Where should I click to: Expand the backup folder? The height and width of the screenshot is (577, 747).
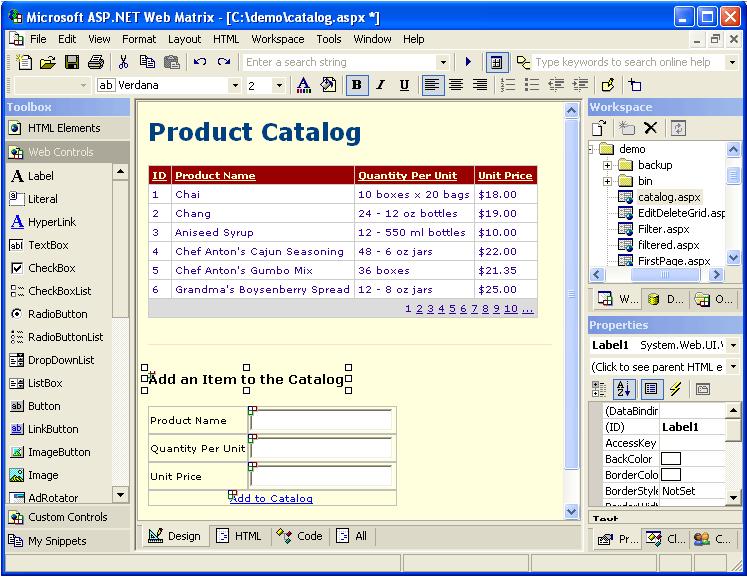click(x=607, y=165)
